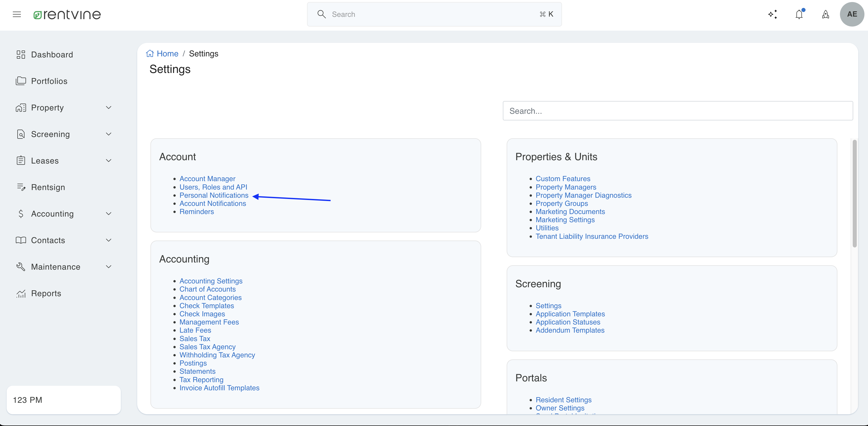Open Sales Tax Agency link
868x426 pixels.
(x=208, y=347)
